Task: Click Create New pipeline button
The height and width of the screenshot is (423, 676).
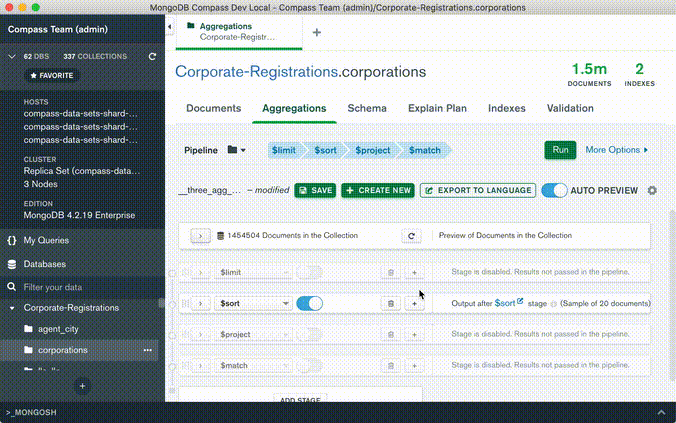Action: coord(378,190)
